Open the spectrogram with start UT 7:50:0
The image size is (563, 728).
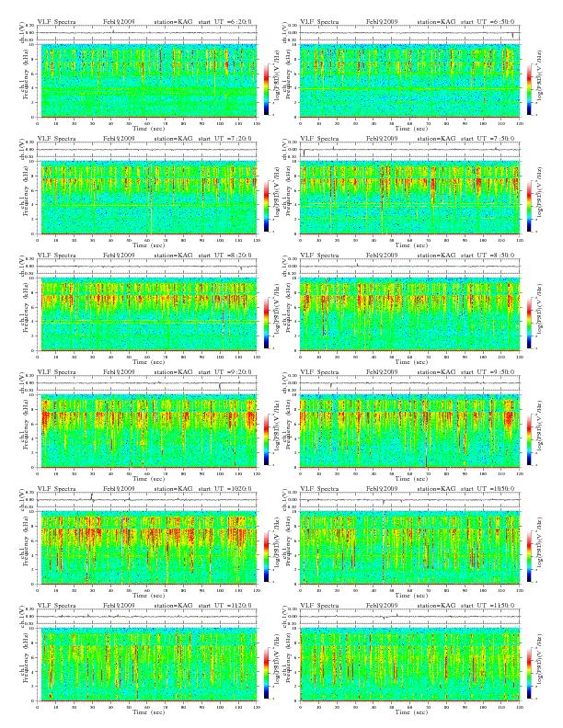[409, 198]
